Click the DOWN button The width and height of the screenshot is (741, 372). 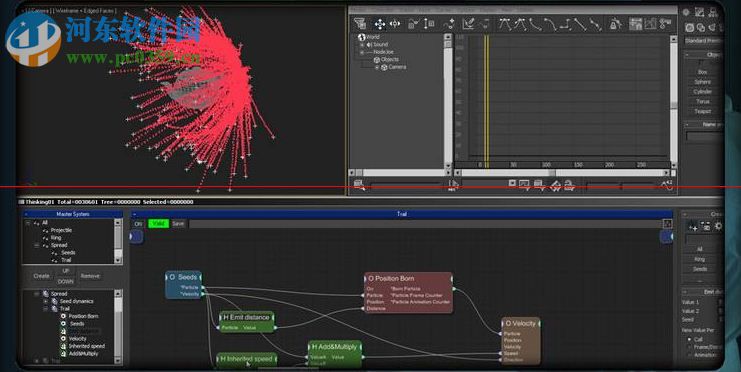click(x=66, y=281)
